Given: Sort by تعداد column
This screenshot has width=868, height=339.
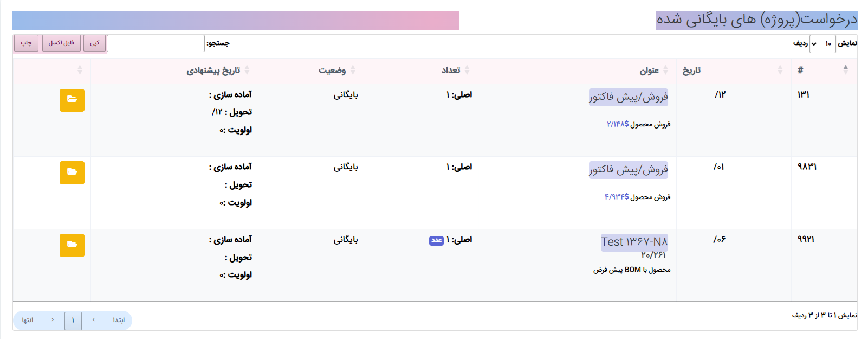Looking at the screenshot, I should pos(451,71).
